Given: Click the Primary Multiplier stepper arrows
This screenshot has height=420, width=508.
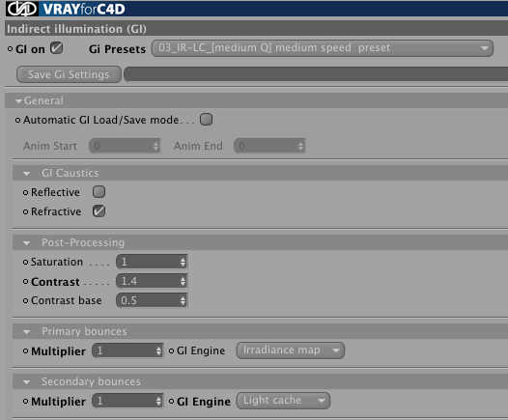Looking at the screenshot, I should (x=158, y=350).
